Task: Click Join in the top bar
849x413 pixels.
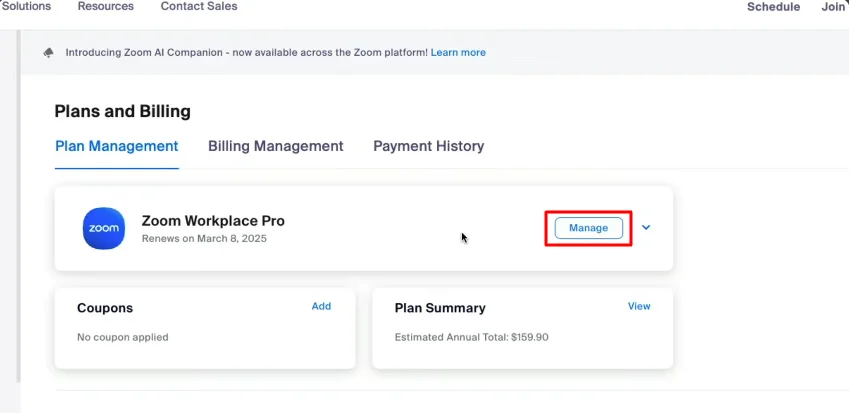Action: coord(833,7)
